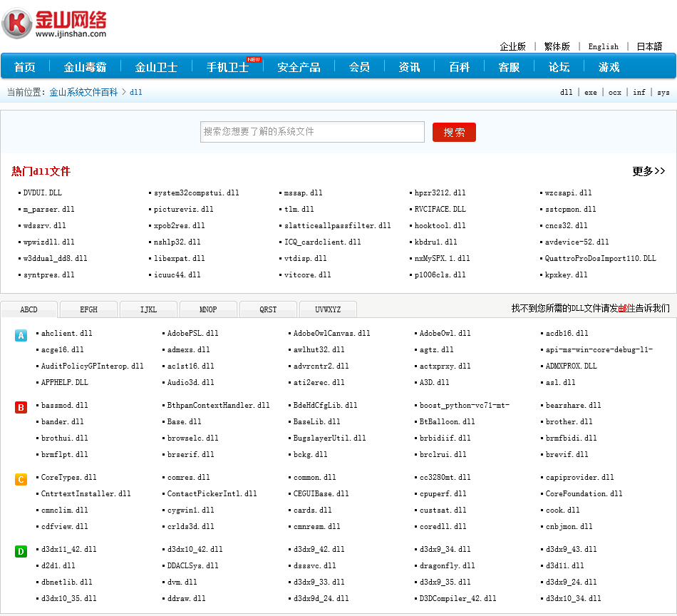677x616 pixels.
Task: Open bearshare.dll link
Action: (x=574, y=405)
